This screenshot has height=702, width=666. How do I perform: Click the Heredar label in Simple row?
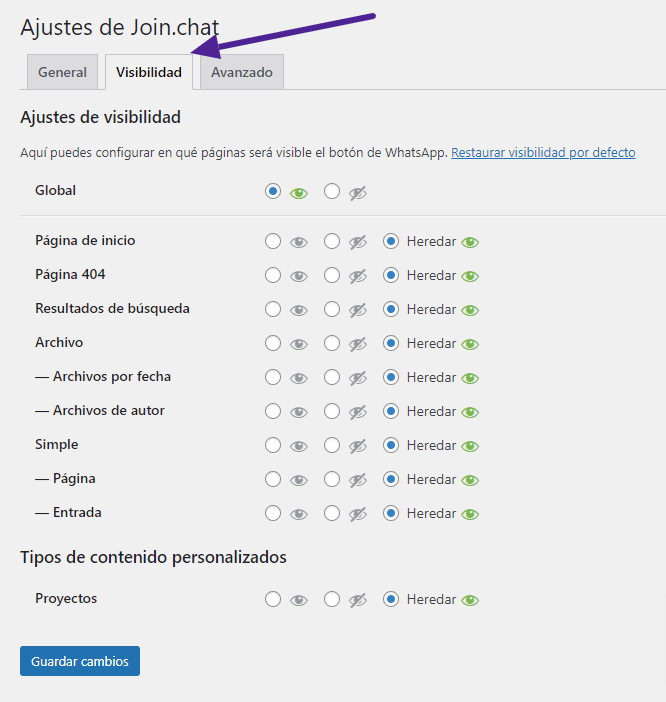(431, 446)
